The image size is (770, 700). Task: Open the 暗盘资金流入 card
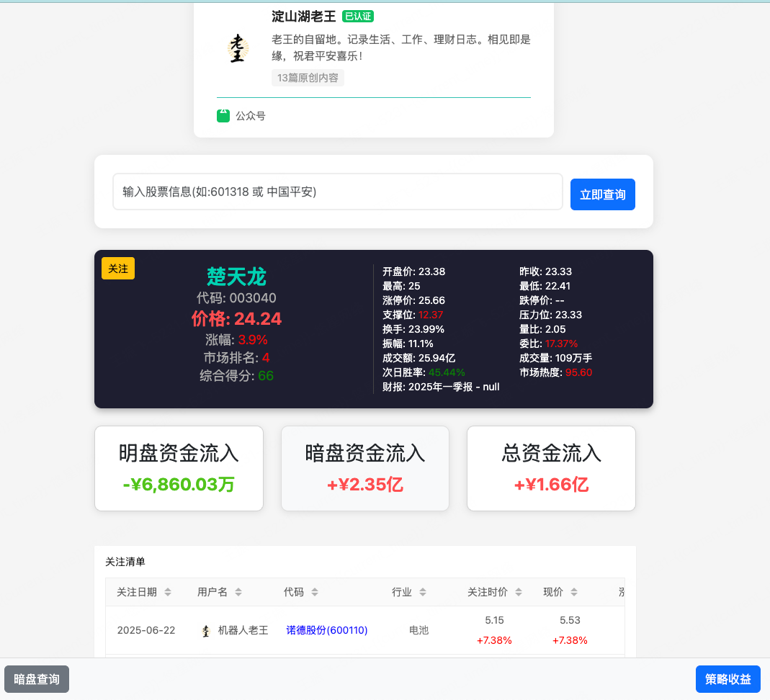(365, 468)
